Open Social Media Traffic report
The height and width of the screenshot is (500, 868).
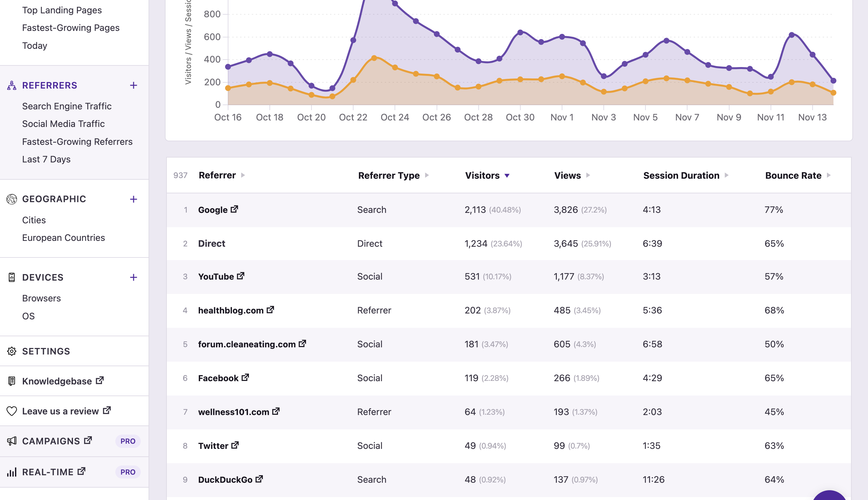[63, 123]
